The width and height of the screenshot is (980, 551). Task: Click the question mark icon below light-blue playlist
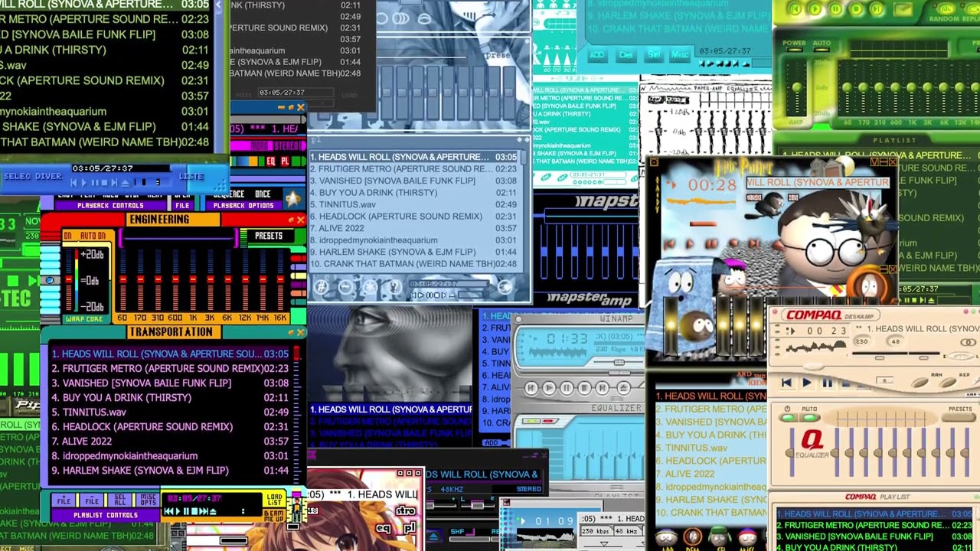tap(395, 288)
